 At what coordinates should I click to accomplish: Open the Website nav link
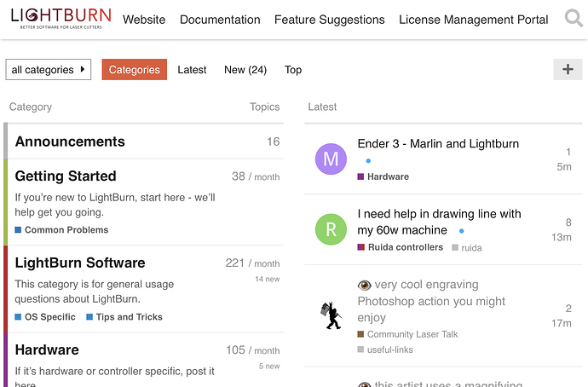tap(144, 20)
